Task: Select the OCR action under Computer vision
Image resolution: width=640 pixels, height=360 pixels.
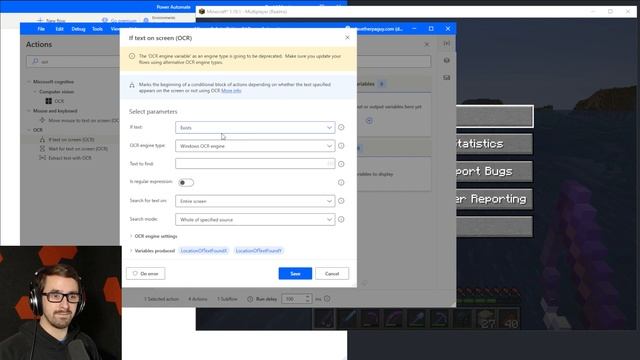Action: 55,101
